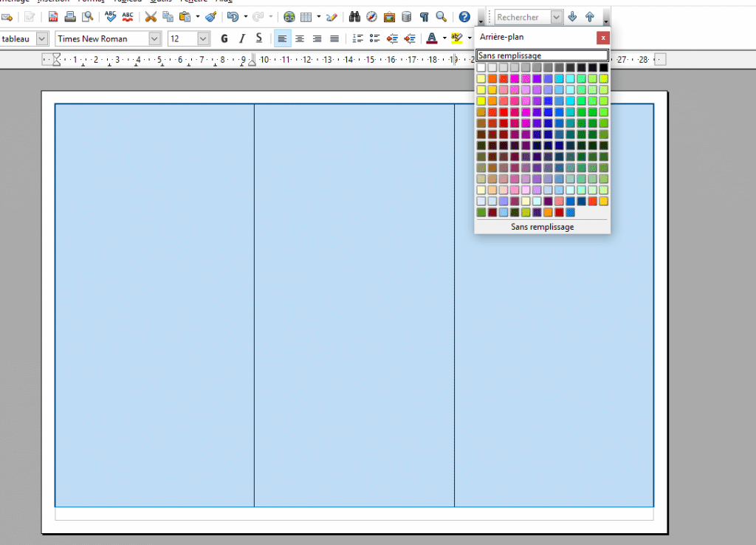Toggle italic formatting
The image size is (756, 545).
point(241,38)
